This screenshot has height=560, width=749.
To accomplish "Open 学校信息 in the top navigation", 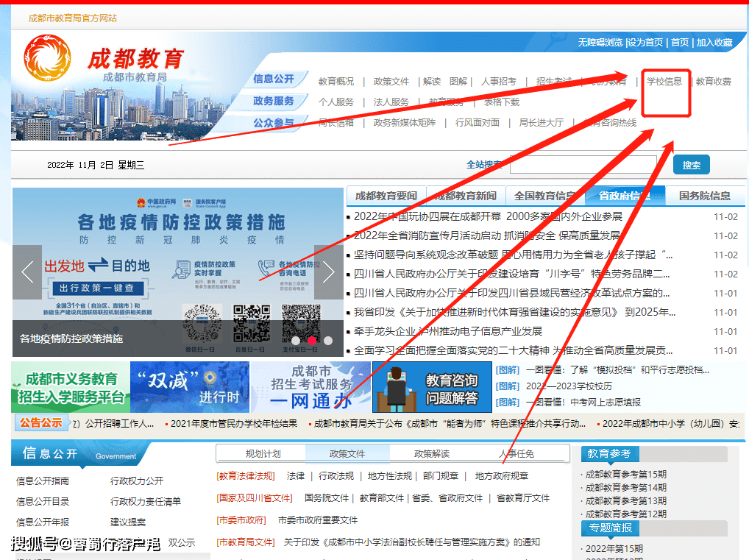I will tap(664, 82).
